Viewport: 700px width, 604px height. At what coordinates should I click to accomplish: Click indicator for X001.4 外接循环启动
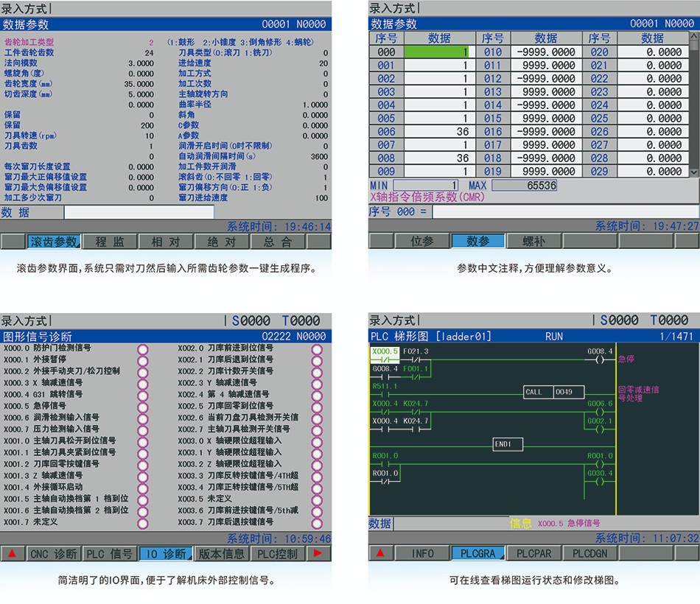[143, 489]
